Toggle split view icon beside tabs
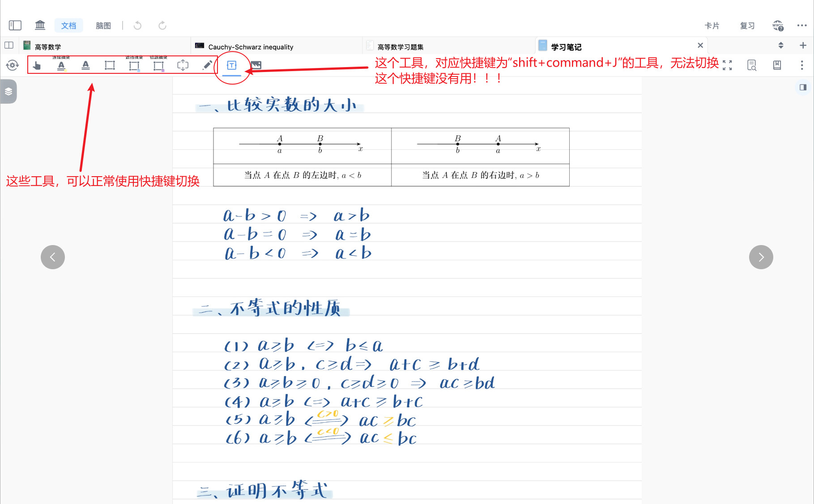Viewport: 814px width, 504px height. point(9,45)
